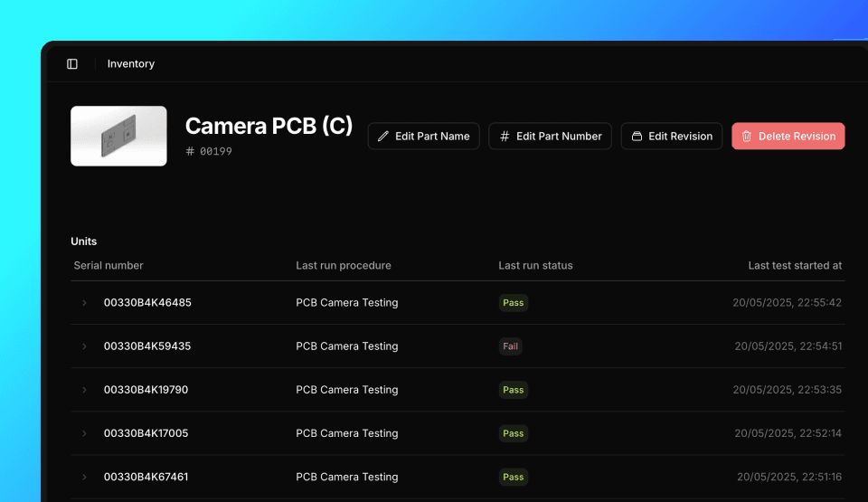Sort by Serial number column header

(108, 266)
